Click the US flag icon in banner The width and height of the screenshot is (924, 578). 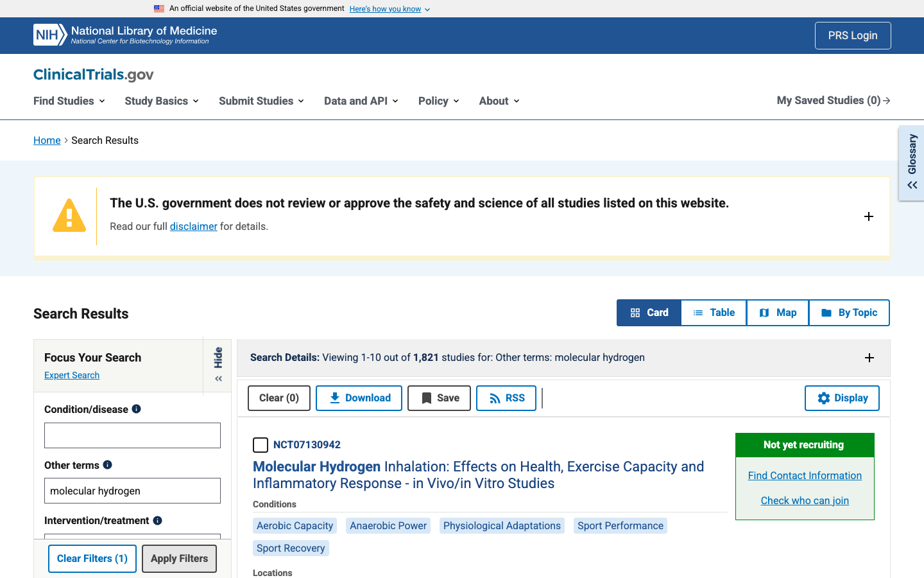[159, 8]
